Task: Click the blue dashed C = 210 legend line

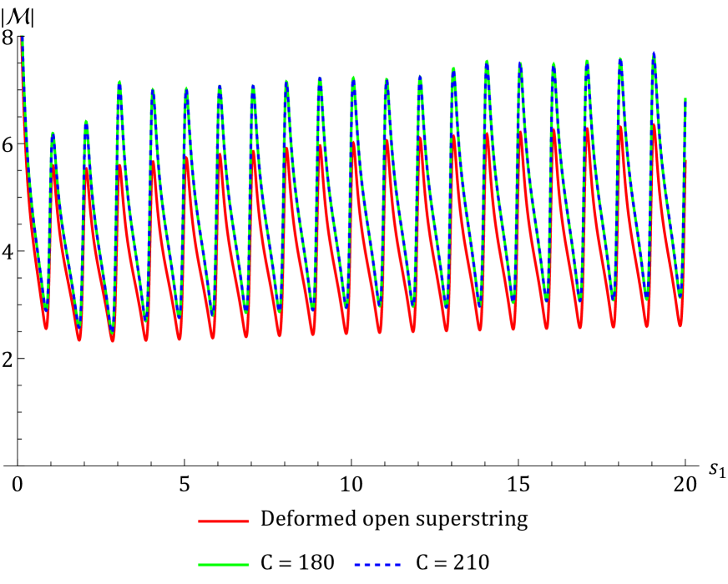Action: pyautogui.click(x=377, y=565)
